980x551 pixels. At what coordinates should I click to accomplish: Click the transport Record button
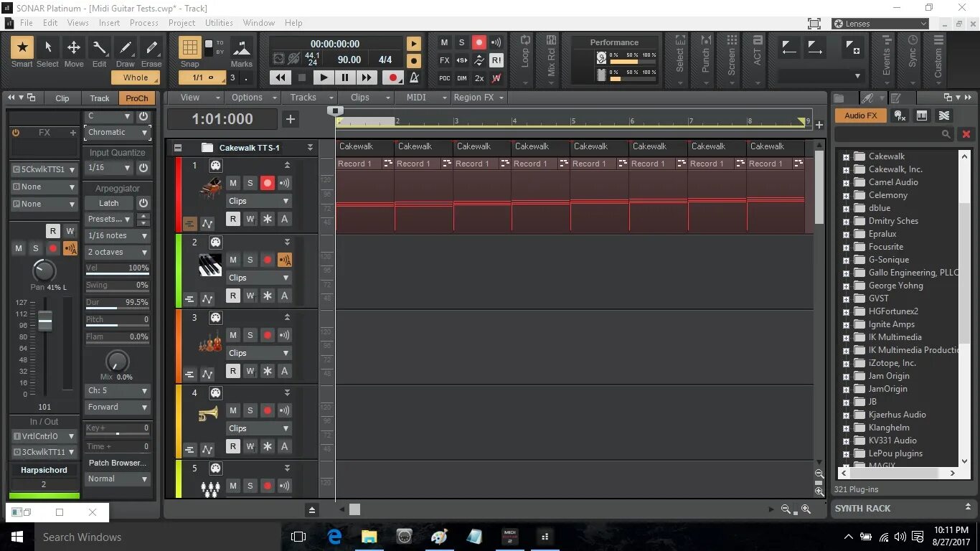click(x=392, y=77)
